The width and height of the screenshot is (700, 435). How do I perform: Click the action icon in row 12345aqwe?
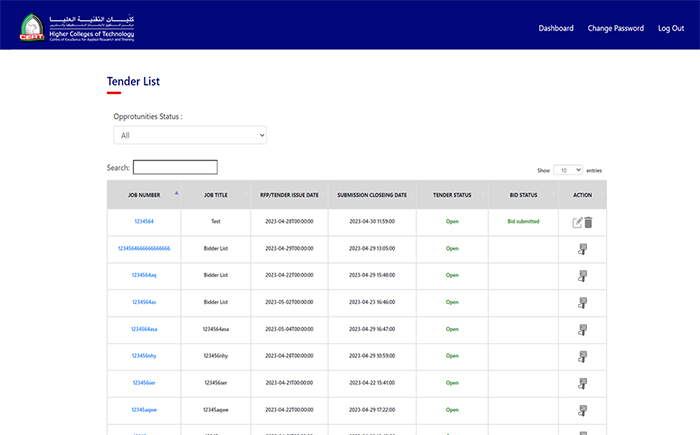tap(583, 410)
